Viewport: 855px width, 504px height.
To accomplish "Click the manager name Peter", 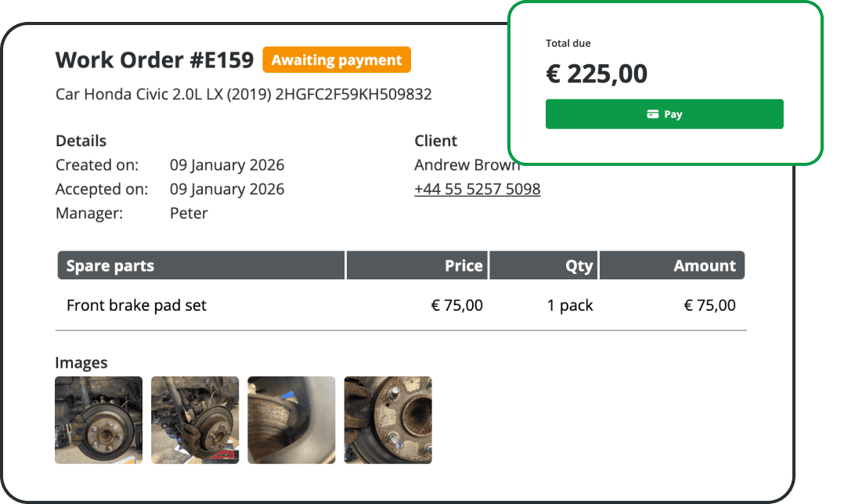I will [189, 213].
